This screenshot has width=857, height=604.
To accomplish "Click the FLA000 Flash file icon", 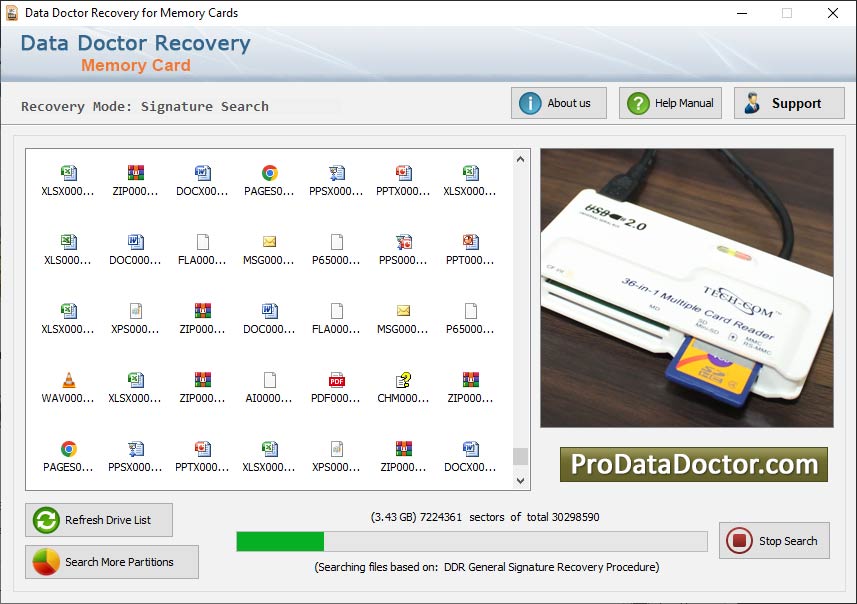I will 201,242.
